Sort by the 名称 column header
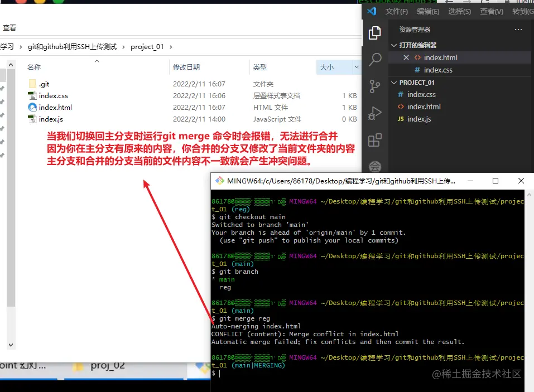The height and width of the screenshot is (392, 534). 34,67
